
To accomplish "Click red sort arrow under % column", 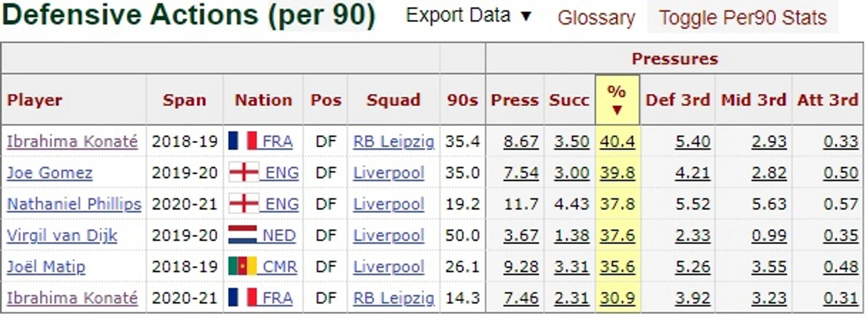I will (617, 110).
